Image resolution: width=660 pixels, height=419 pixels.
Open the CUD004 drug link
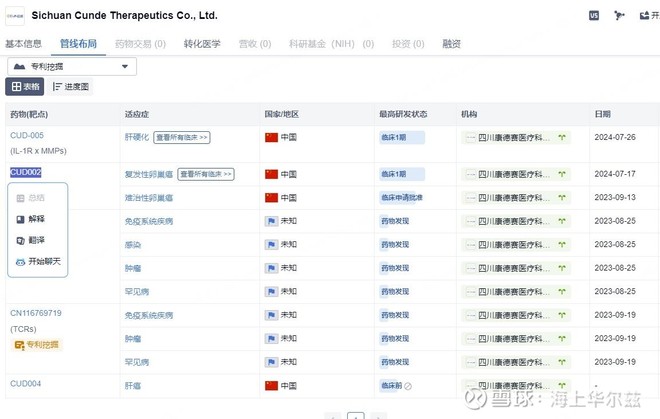(26, 384)
